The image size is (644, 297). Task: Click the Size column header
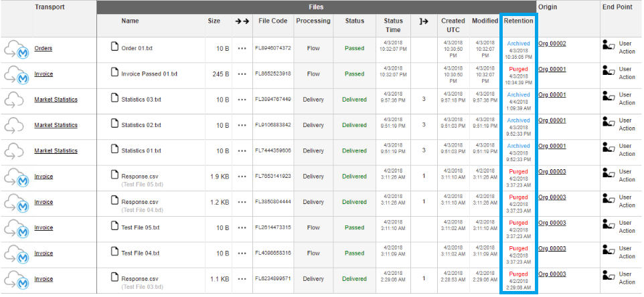214,21
